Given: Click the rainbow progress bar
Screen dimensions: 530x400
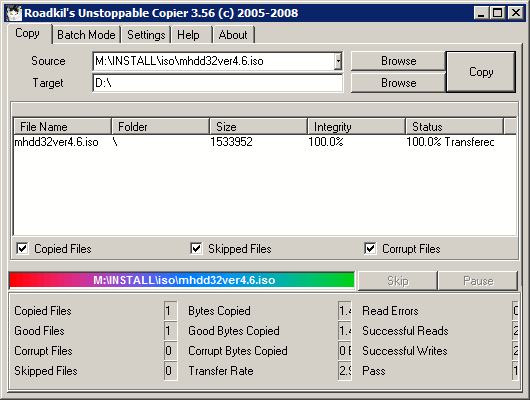Looking at the screenshot, I should pyautogui.click(x=182, y=280).
